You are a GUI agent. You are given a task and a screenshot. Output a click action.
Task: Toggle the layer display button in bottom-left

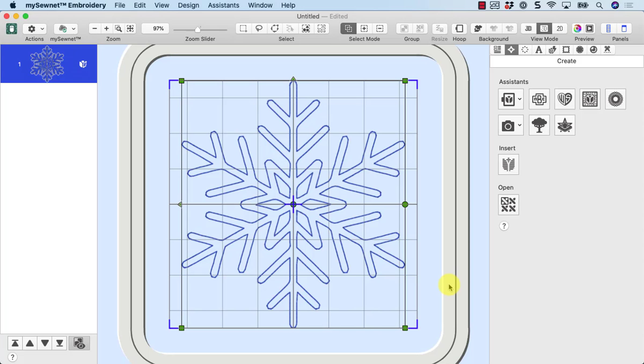click(x=79, y=343)
